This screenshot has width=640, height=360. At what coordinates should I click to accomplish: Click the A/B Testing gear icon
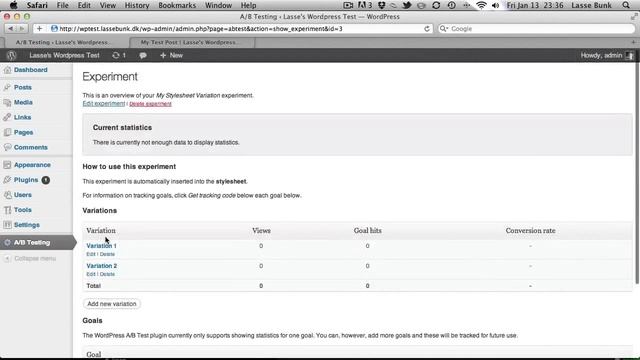pos(7,242)
